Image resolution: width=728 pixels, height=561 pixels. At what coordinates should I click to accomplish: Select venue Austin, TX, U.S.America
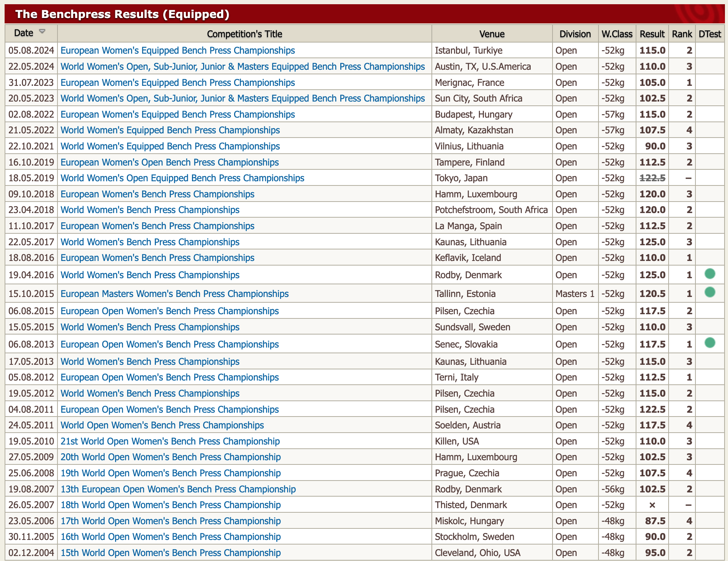[x=483, y=67]
